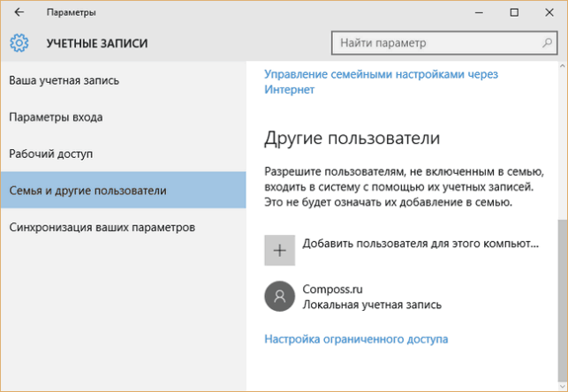This screenshot has width=568, height=392.
Task: Close the Параметры window
Action: pos(549,12)
